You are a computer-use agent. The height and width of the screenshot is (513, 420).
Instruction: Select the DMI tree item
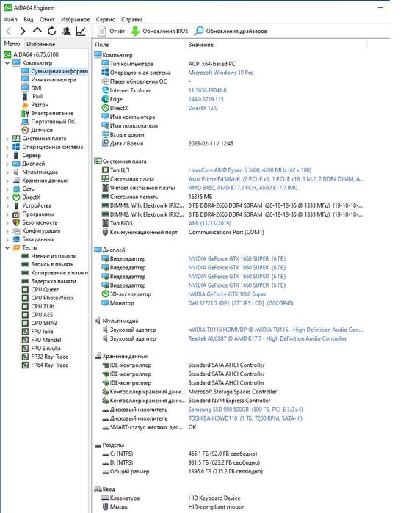tap(36, 88)
